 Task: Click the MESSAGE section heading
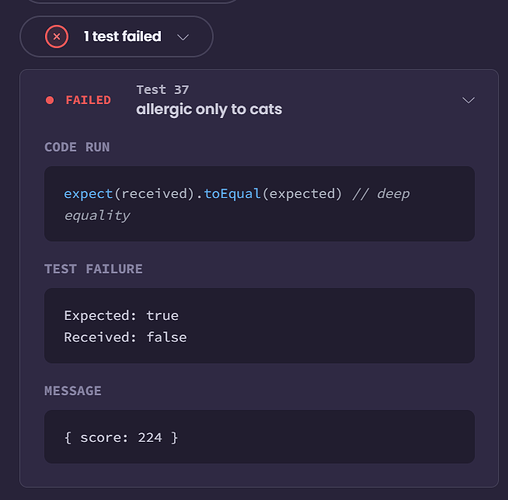[73, 391]
